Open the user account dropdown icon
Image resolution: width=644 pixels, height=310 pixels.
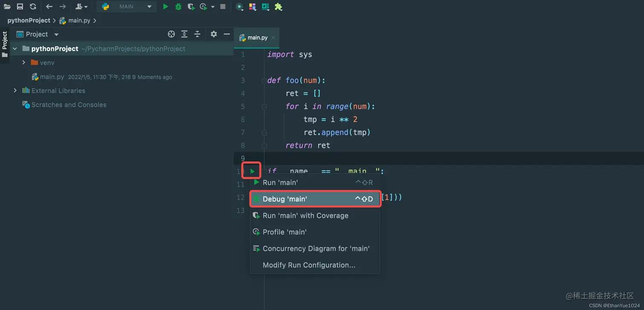point(81,7)
